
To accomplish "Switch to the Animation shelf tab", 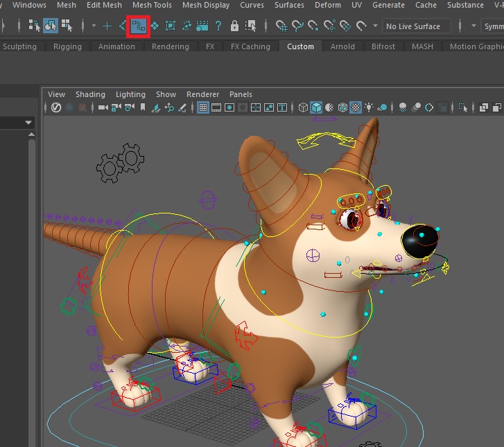I will coord(116,46).
